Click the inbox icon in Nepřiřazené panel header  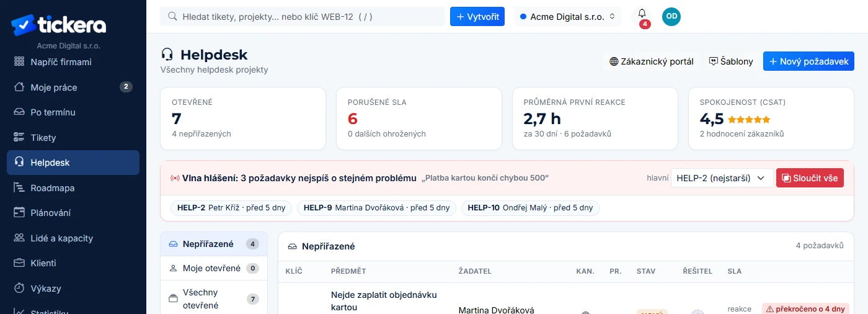pos(292,246)
